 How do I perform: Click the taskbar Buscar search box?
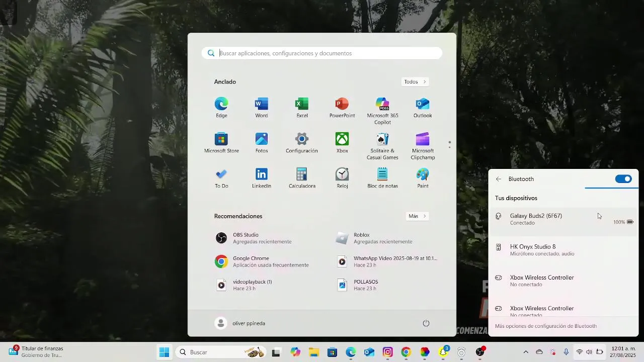pos(221,352)
